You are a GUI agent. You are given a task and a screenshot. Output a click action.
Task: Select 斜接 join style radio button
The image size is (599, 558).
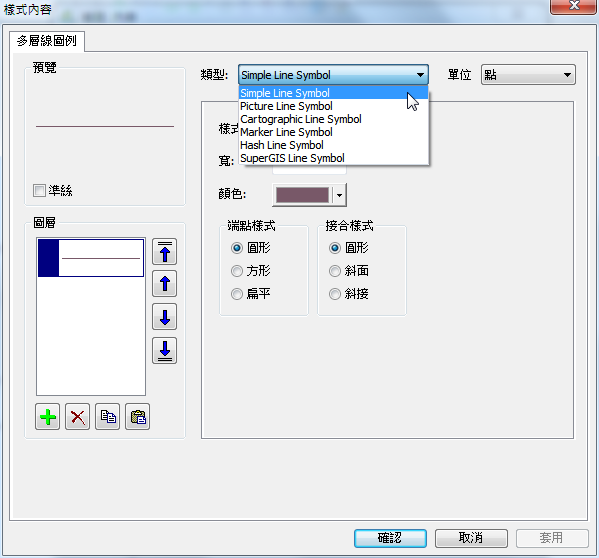[x=335, y=294]
